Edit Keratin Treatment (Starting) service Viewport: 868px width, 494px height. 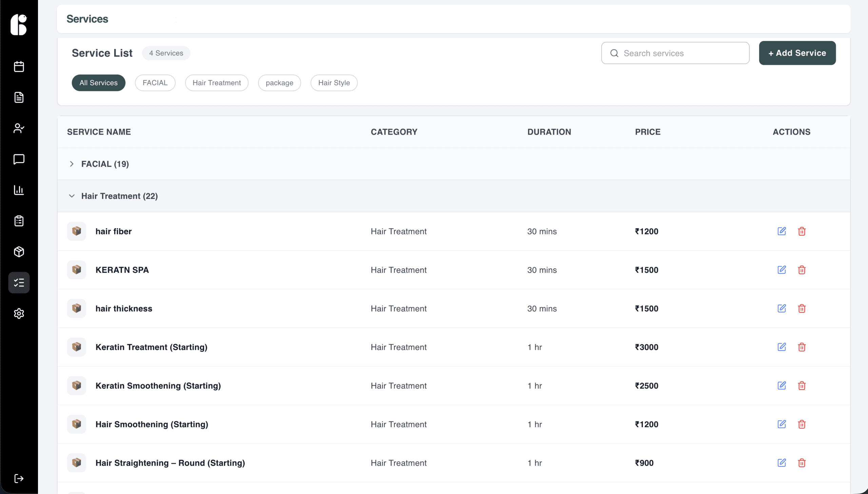[782, 347]
